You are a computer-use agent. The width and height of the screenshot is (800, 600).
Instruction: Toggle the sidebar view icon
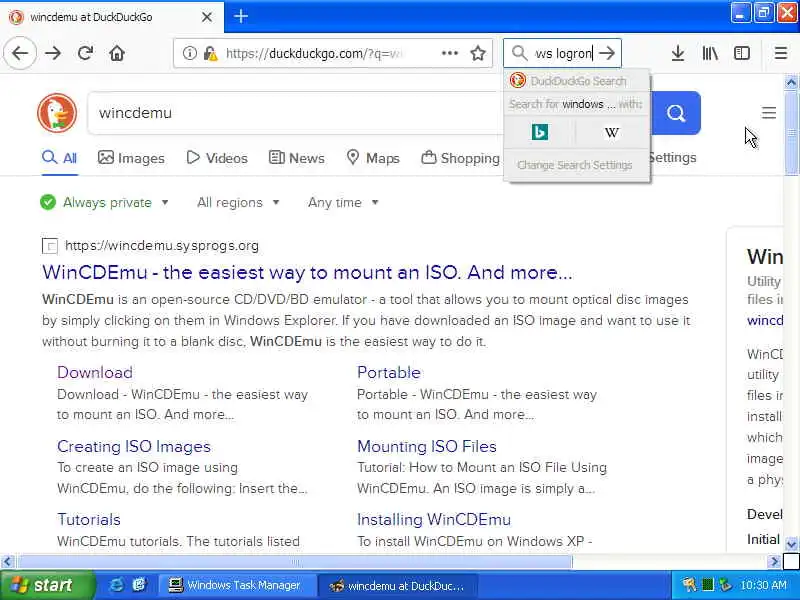741,53
